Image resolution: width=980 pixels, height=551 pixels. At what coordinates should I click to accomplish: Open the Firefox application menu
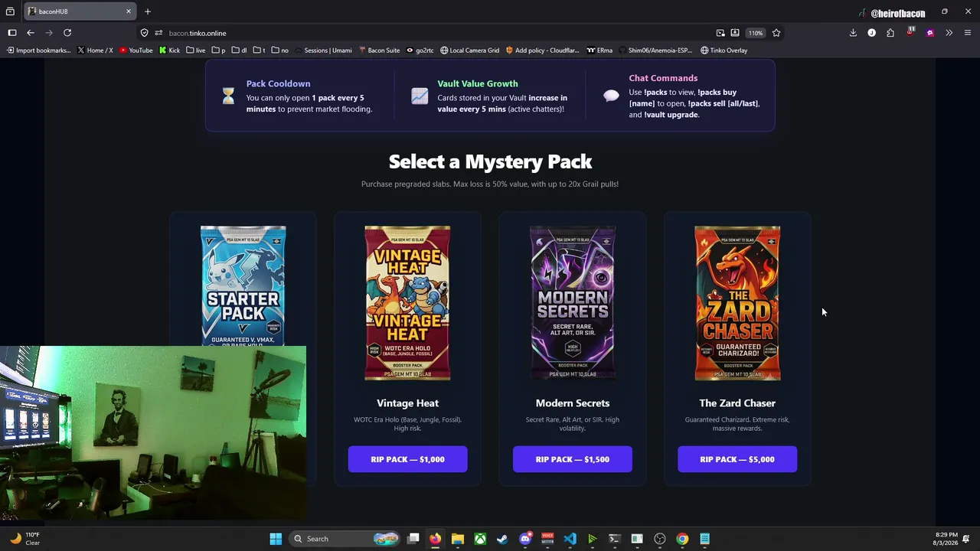tap(968, 33)
